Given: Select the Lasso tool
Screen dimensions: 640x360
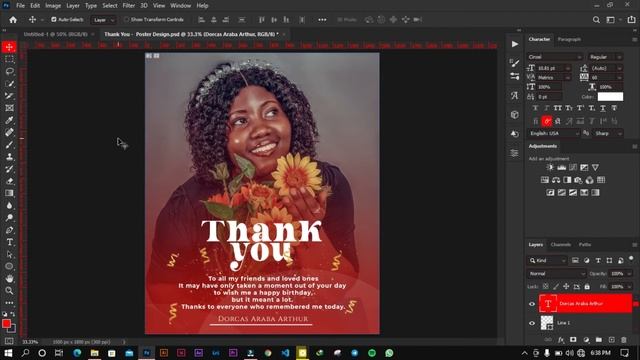Looking at the screenshot, I should click(x=9, y=71).
